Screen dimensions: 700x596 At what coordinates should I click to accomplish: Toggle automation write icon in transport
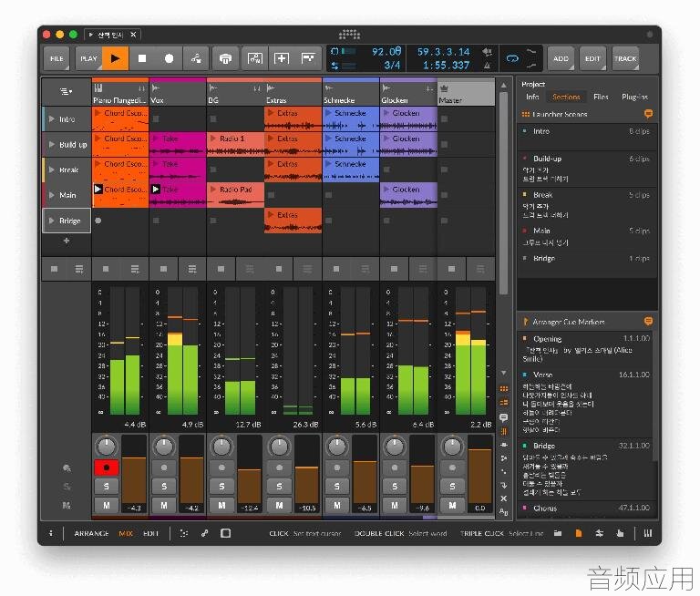click(196, 58)
